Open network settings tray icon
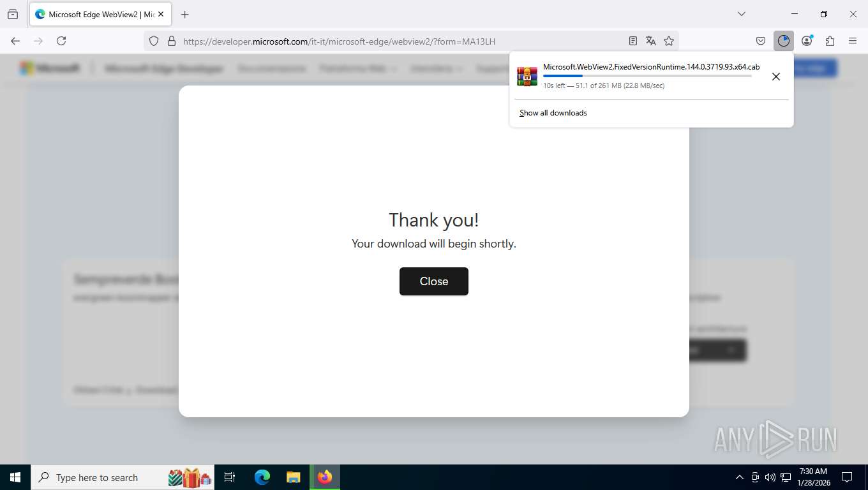Screen dimensions: 868x490 pos(786,477)
